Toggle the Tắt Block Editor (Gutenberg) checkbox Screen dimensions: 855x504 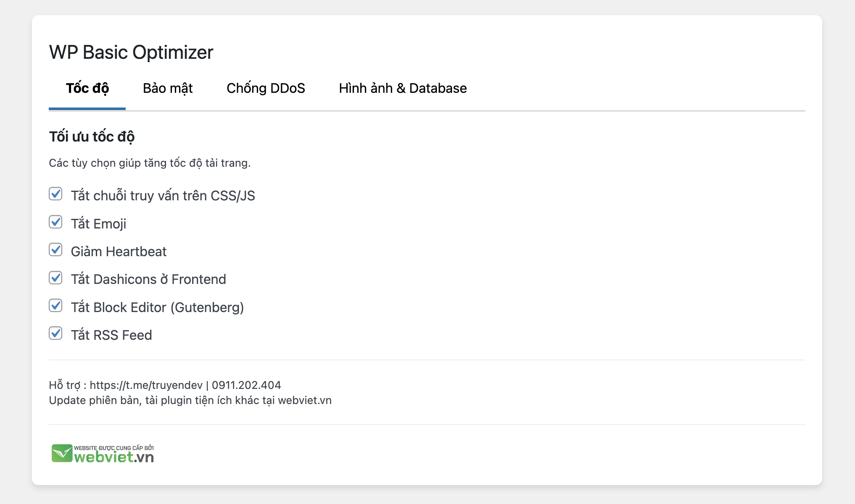click(55, 306)
